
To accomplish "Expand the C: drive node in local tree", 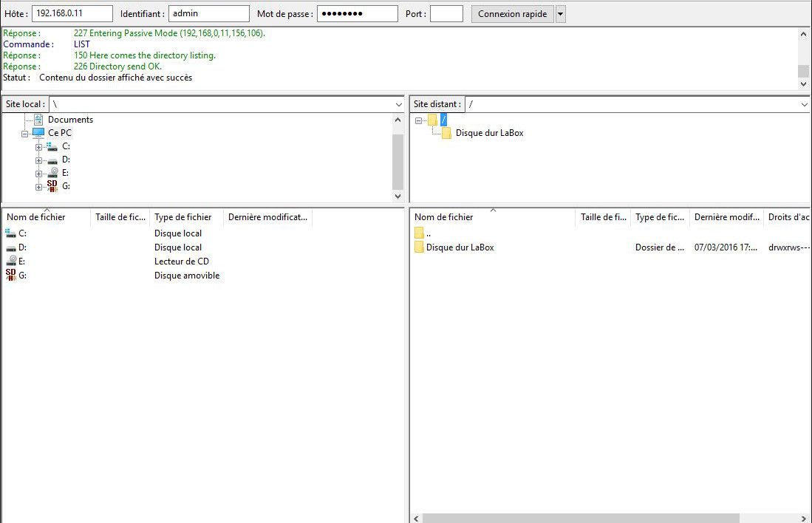I will tap(38, 146).
